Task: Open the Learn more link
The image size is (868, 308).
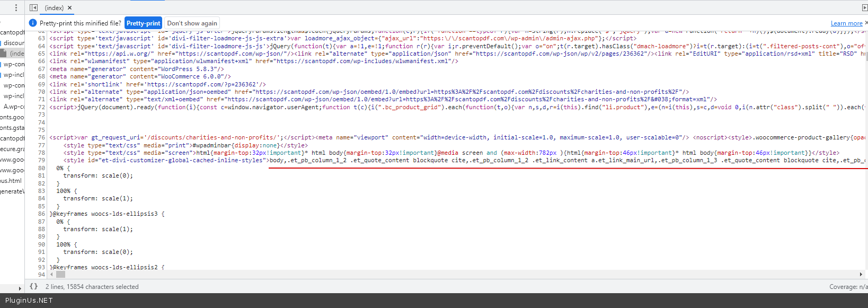Action: pyautogui.click(x=846, y=23)
